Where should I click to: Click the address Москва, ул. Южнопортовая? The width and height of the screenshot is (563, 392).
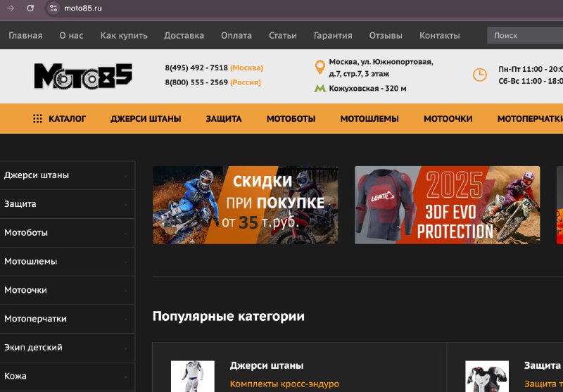(x=381, y=68)
